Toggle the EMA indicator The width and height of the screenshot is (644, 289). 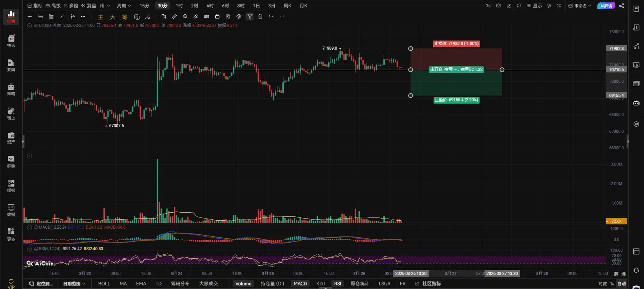pyautogui.click(x=141, y=283)
